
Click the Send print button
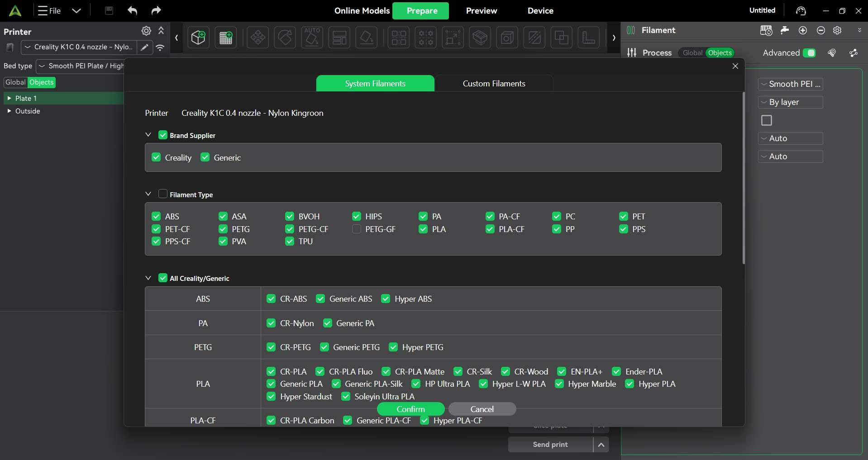pos(550,445)
